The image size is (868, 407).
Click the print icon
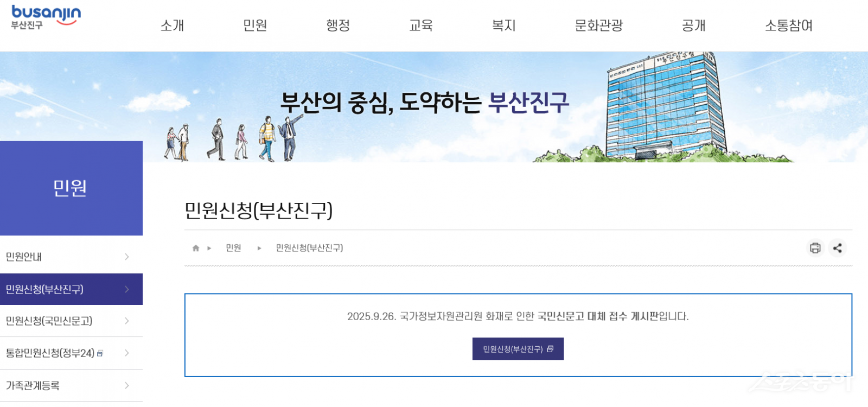(x=815, y=248)
